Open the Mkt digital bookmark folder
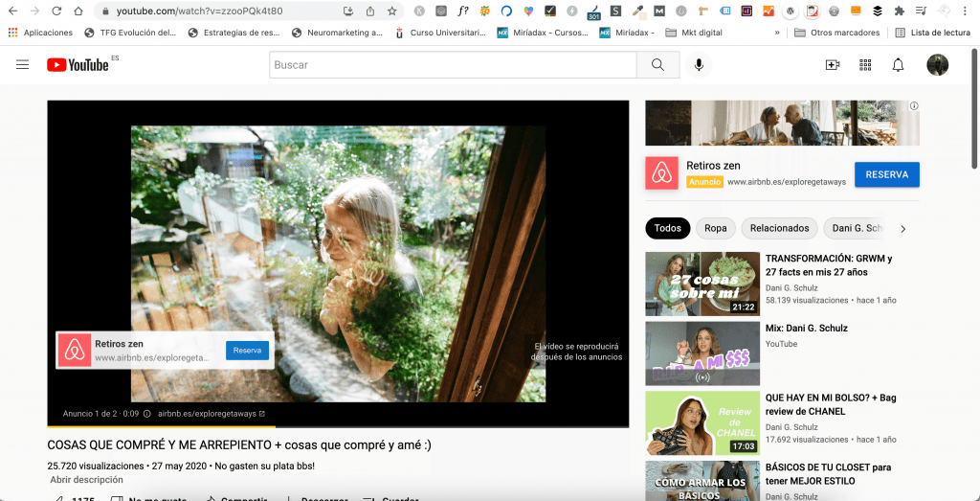The image size is (980, 501). coord(694,33)
